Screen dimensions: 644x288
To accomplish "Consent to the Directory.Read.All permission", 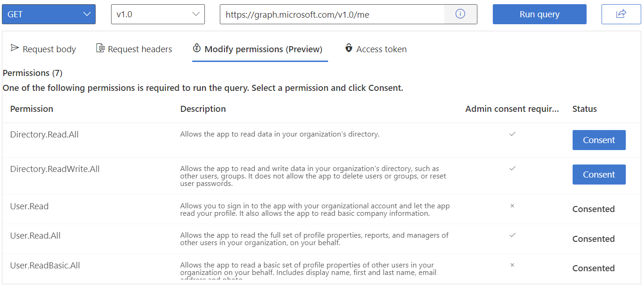I will 599,140.
